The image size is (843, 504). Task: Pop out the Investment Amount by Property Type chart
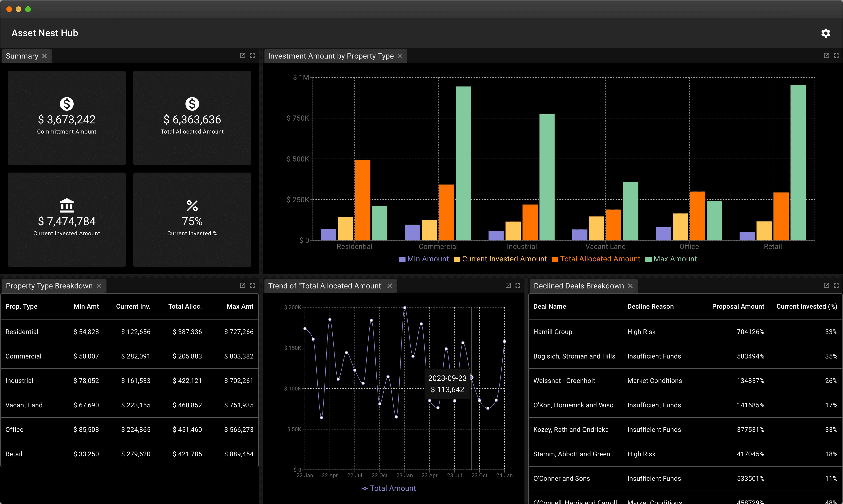(826, 55)
